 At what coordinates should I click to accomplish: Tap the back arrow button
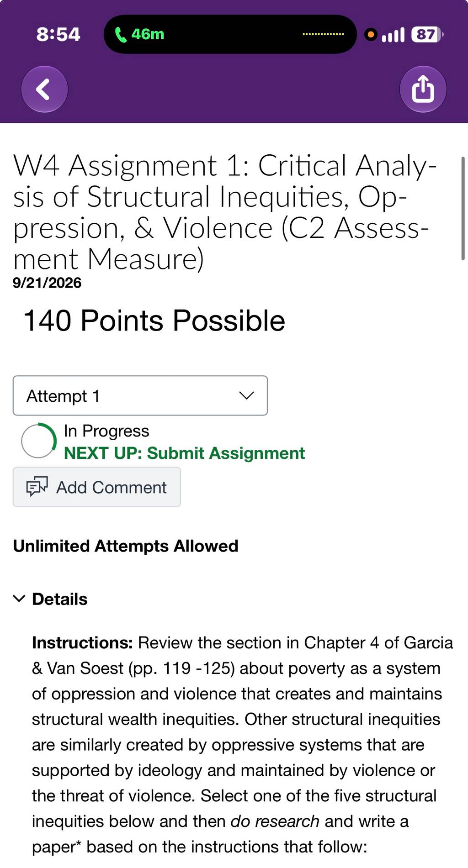click(44, 89)
